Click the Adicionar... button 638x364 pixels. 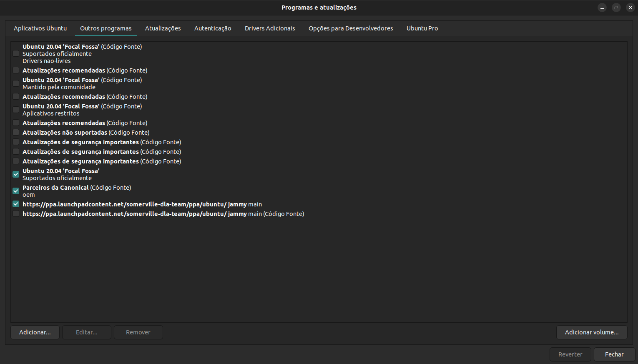tap(35, 332)
